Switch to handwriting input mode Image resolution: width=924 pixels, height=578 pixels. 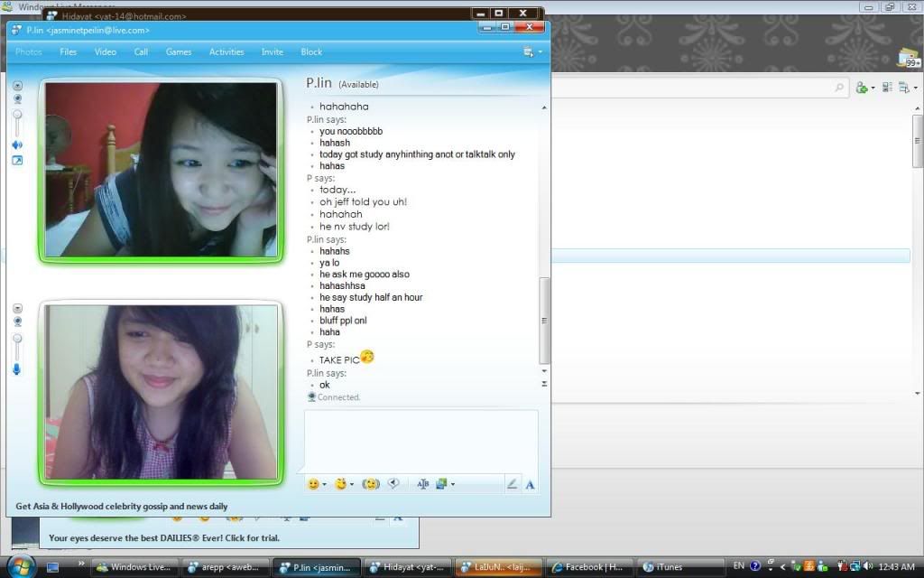point(512,484)
